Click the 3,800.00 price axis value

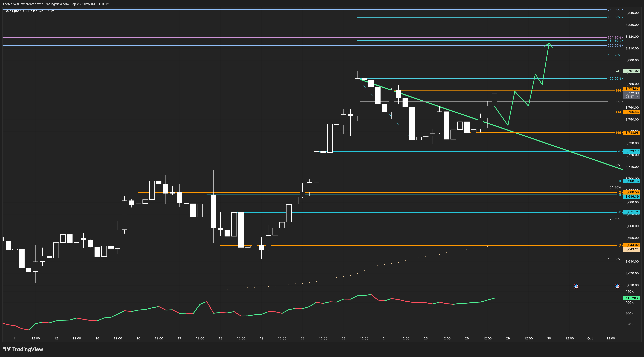click(x=632, y=60)
